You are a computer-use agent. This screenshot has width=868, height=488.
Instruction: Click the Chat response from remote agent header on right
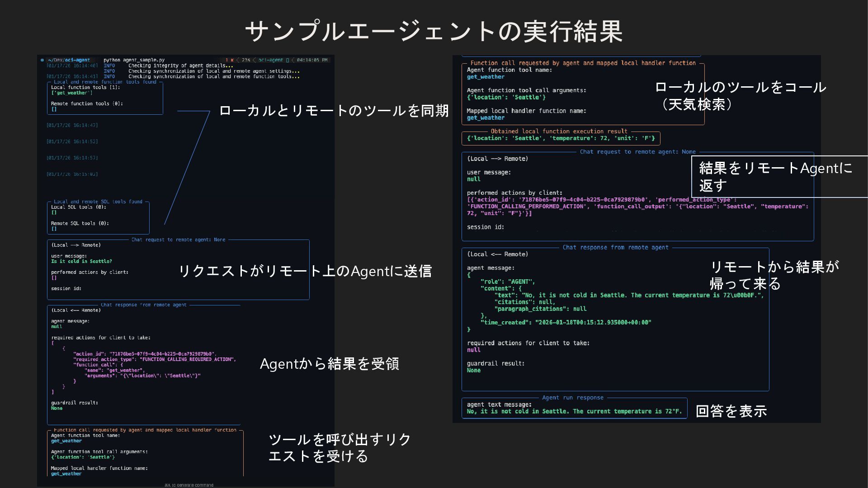[615, 247]
